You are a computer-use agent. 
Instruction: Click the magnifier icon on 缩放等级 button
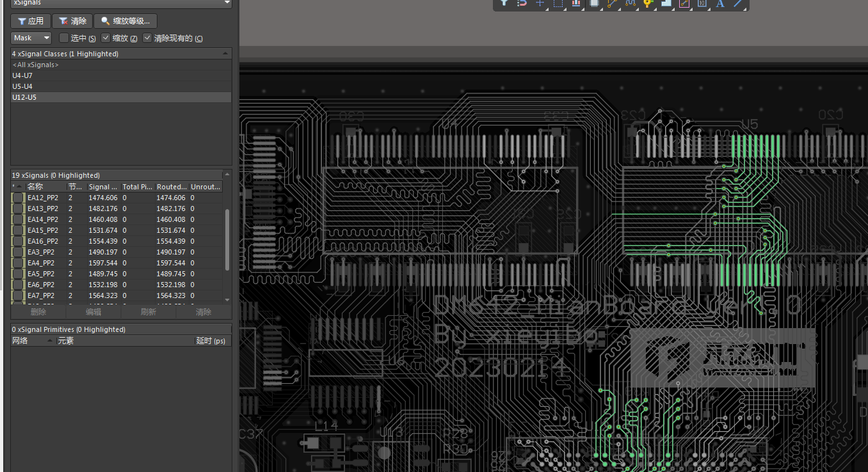[x=106, y=21]
